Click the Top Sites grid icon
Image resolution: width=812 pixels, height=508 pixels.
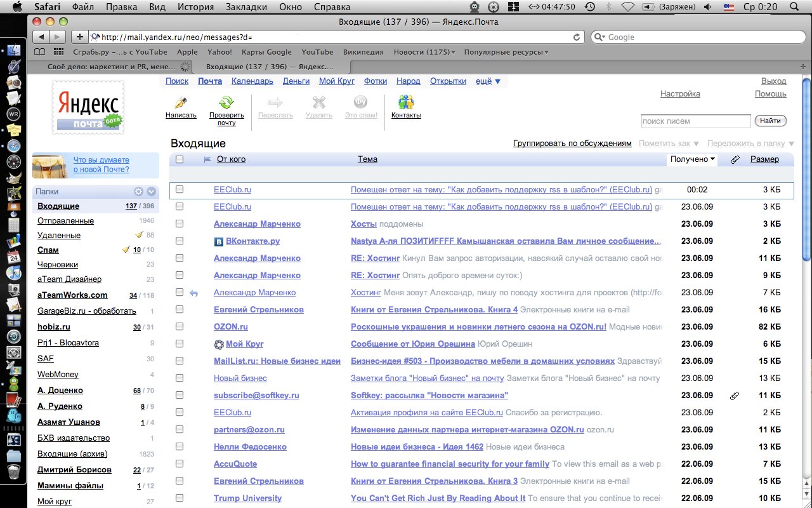(58, 52)
